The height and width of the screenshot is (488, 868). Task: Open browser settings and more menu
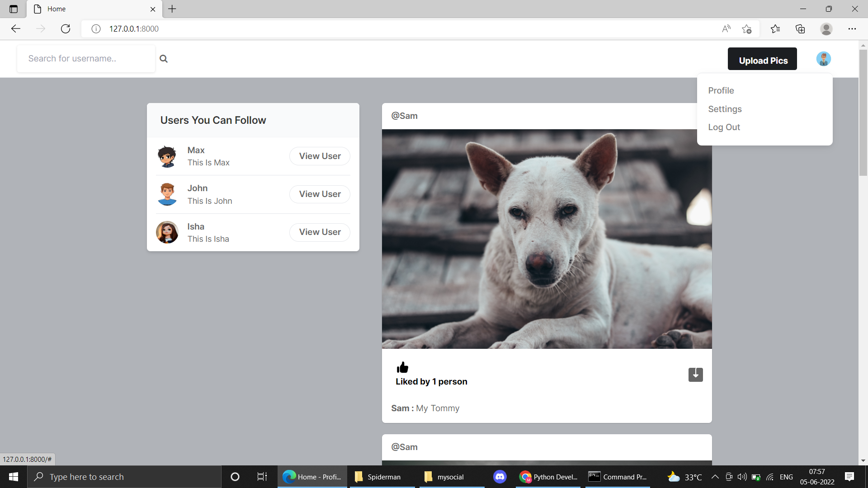click(x=852, y=29)
